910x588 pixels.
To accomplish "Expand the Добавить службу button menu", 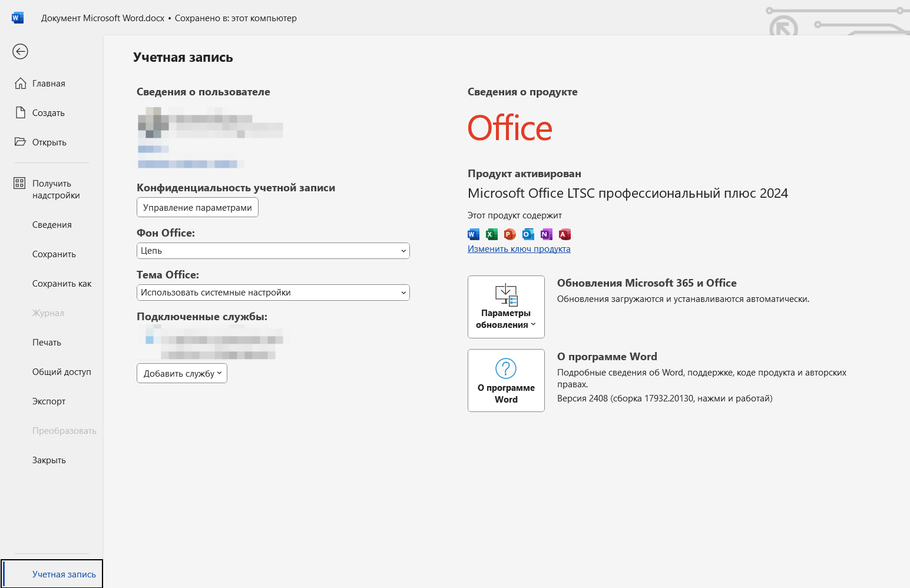I will [182, 373].
